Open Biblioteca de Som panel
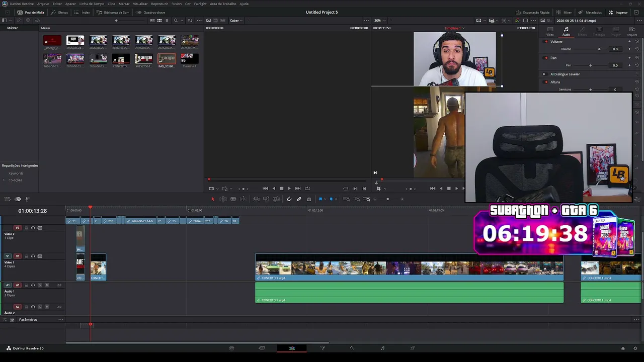644x362 pixels. 113,13
